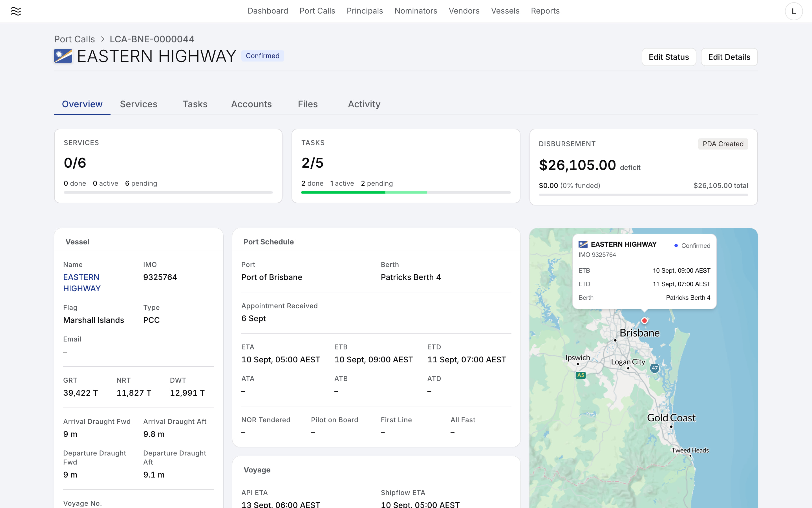Click Tweed Heads label on map
The height and width of the screenshot is (508, 812).
tap(690, 450)
